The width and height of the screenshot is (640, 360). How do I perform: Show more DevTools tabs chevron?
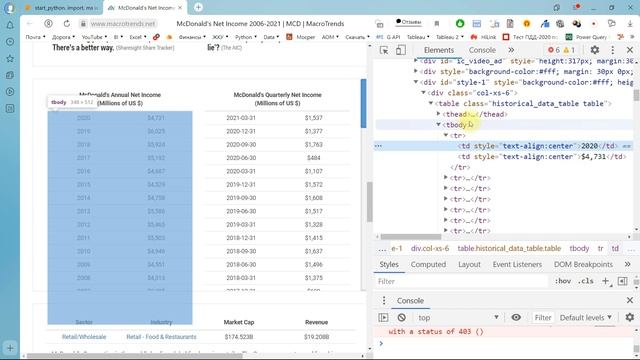[x=511, y=50]
